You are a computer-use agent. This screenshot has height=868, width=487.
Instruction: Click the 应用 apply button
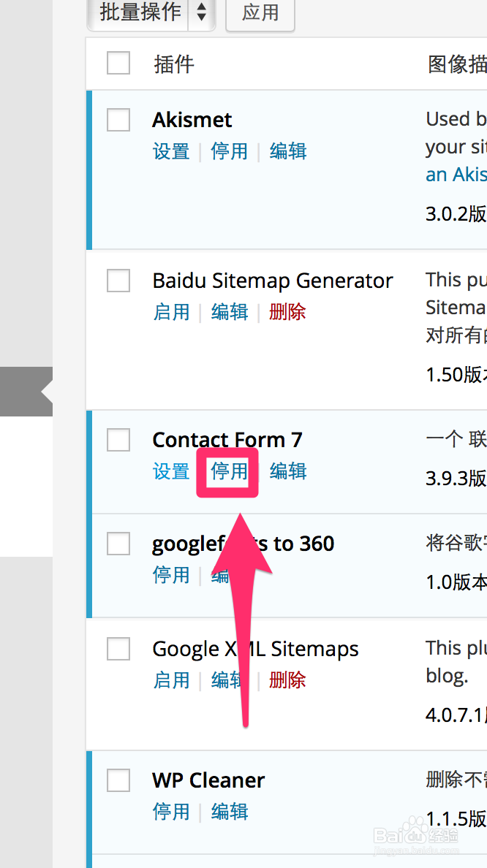click(x=260, y=14)
